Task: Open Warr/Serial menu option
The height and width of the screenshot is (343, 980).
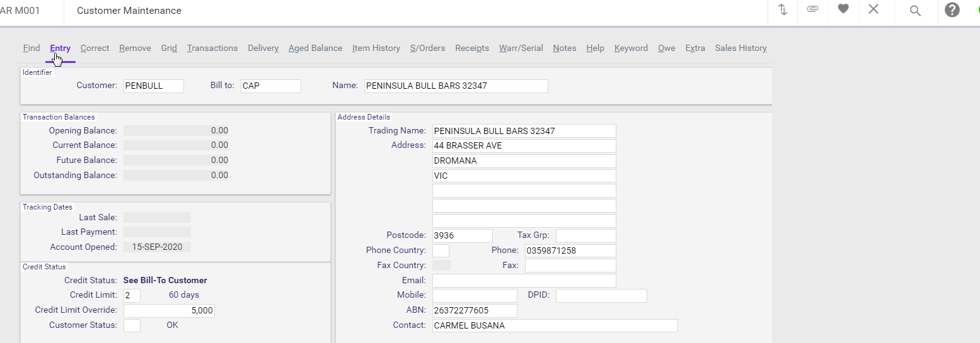Action: coord(521,48)
